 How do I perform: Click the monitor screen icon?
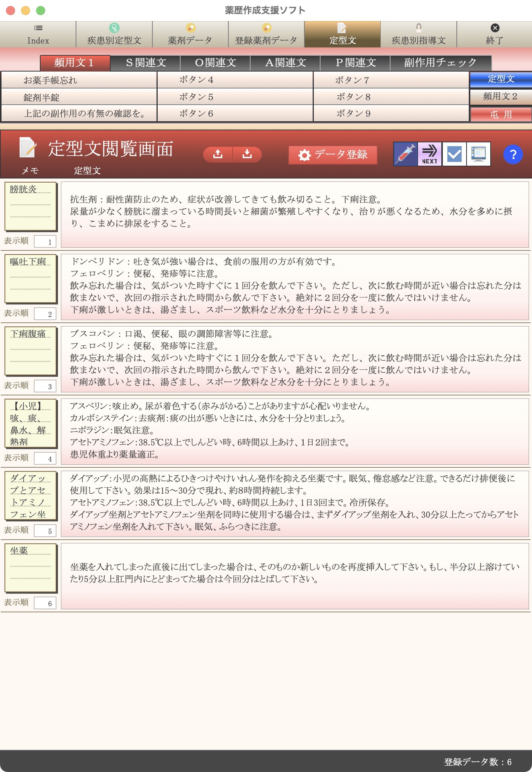click(x=479, y=154)
